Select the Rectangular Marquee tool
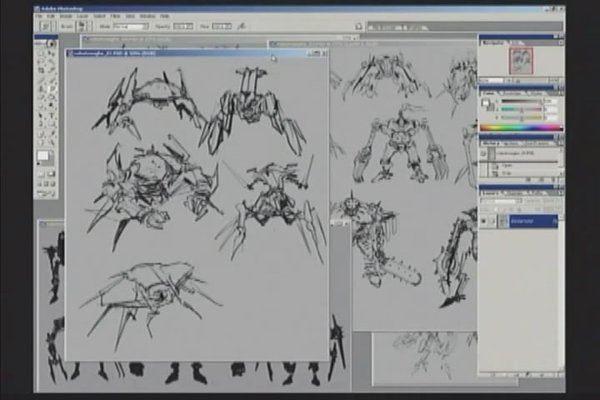600x400 pixels. coord(41,54)
